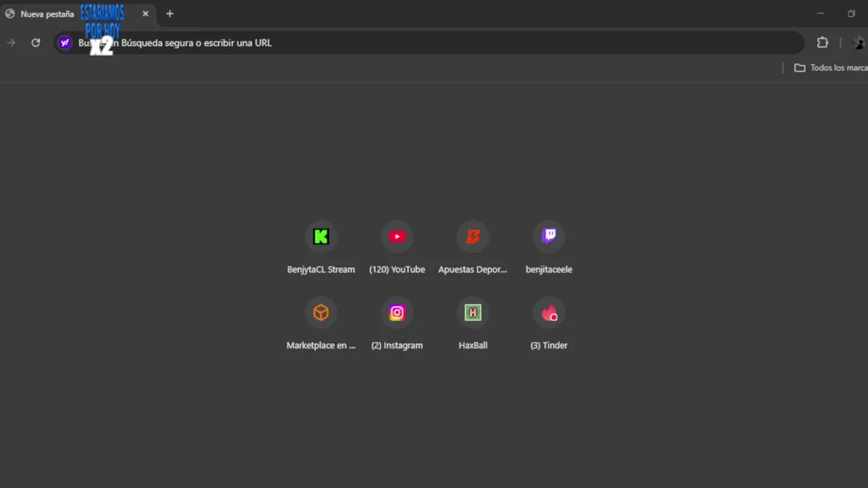Click the BenjytaCL Stream label
Screen dimensions: 868x488
[321, 269]
